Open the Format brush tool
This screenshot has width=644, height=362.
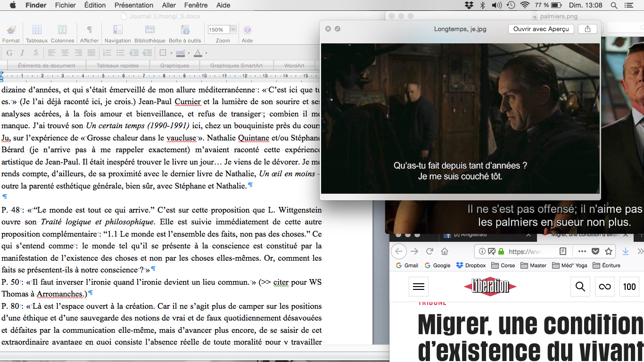tap(11, 30)
